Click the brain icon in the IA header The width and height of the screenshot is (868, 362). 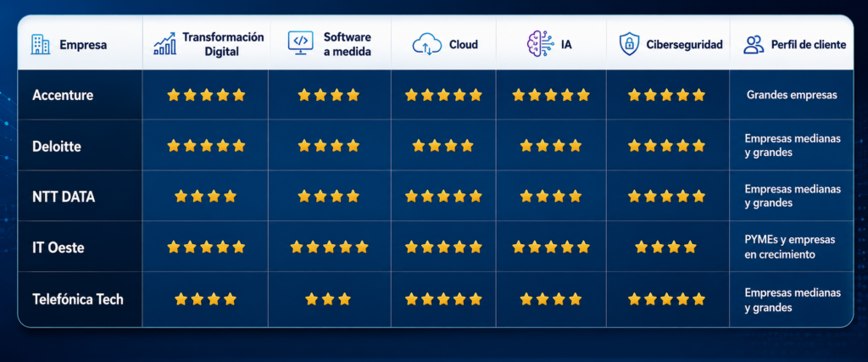539,44
